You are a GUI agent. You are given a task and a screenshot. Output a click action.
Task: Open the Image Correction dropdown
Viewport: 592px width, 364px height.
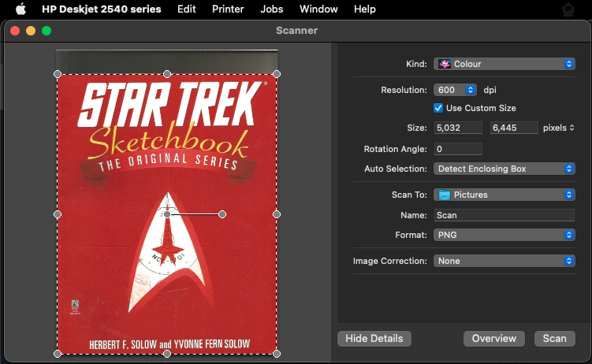pos(504,261)
